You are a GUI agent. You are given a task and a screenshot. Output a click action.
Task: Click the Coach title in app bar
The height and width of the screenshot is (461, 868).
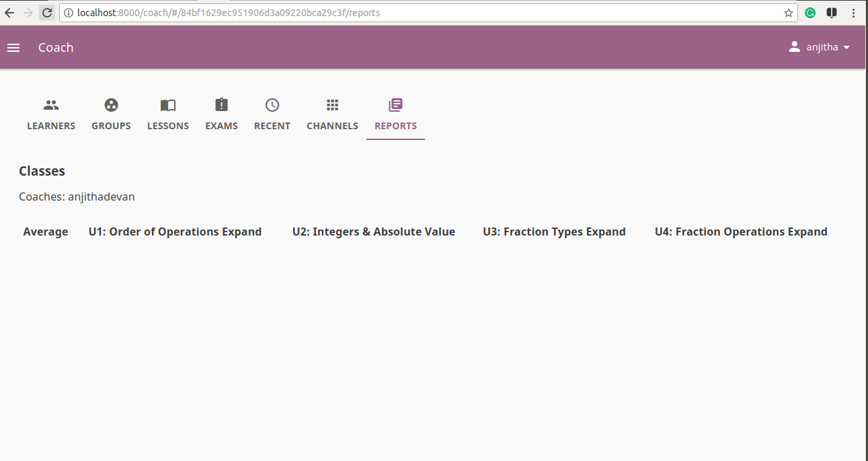(56, 48)
